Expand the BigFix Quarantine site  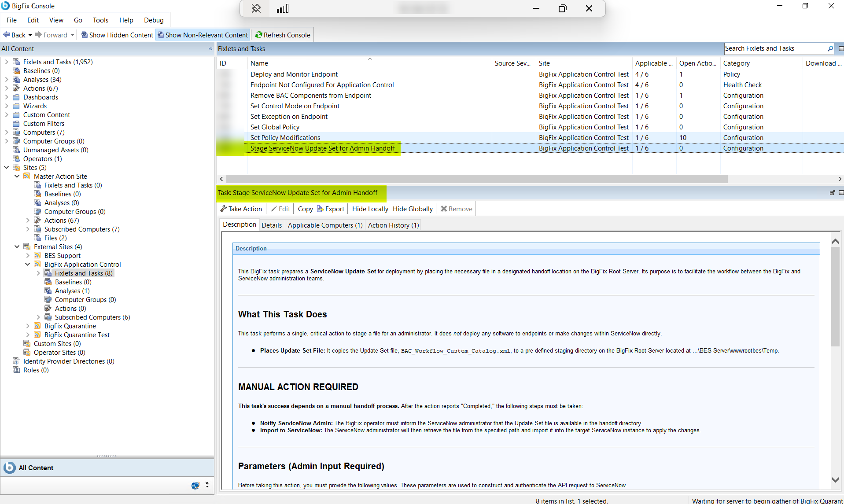click(27, 326)
